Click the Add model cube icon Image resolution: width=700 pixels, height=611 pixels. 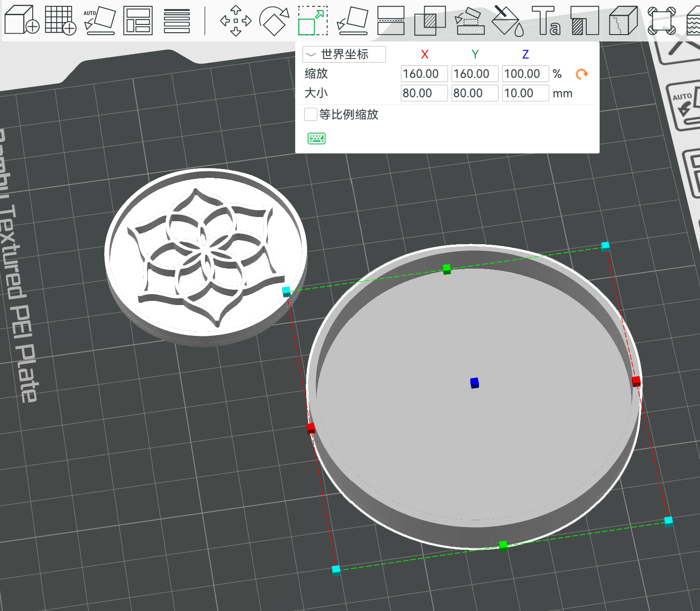tap(22, 20)
